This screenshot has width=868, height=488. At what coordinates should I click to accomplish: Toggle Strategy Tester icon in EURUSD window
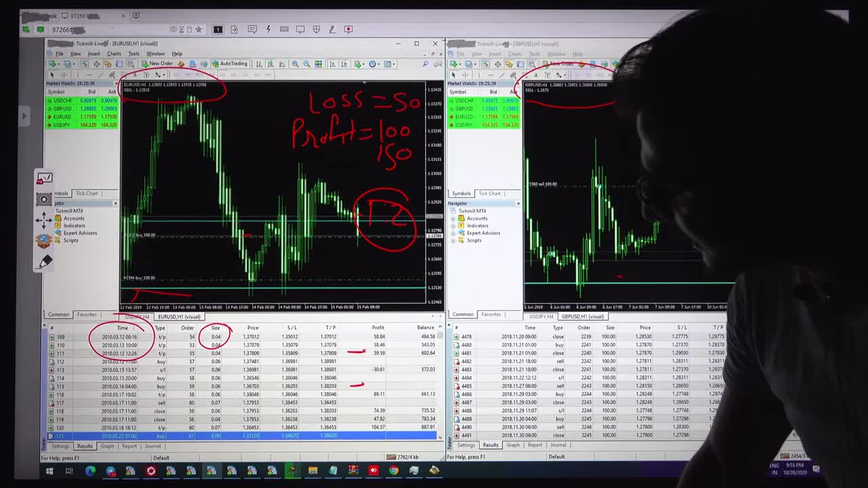(131, 64)
